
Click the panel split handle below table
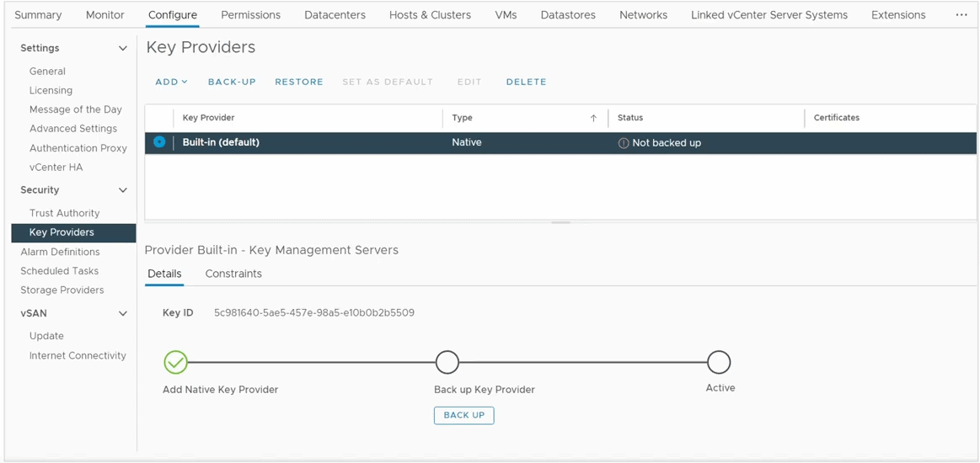[x=560, y=223]
